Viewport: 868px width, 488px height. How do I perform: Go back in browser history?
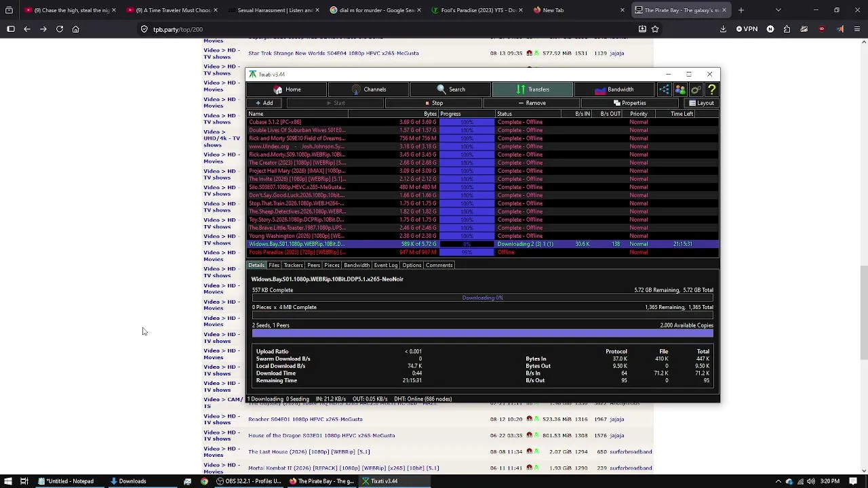click(27, 29)
